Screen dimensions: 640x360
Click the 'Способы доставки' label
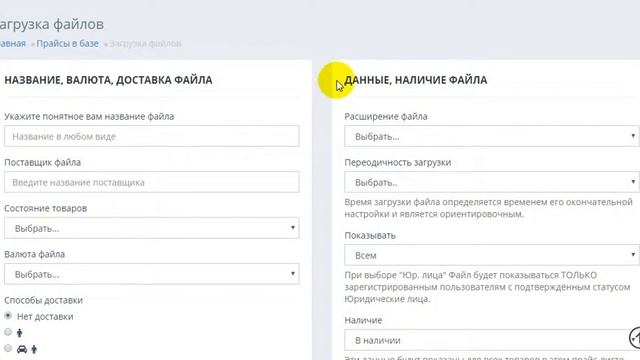click(43, 300)
